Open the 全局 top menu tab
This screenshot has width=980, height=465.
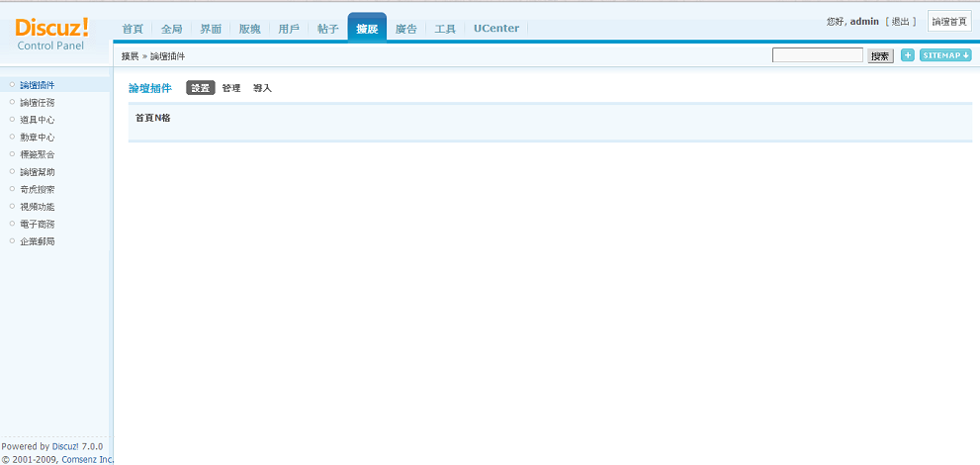click(171, 29)
